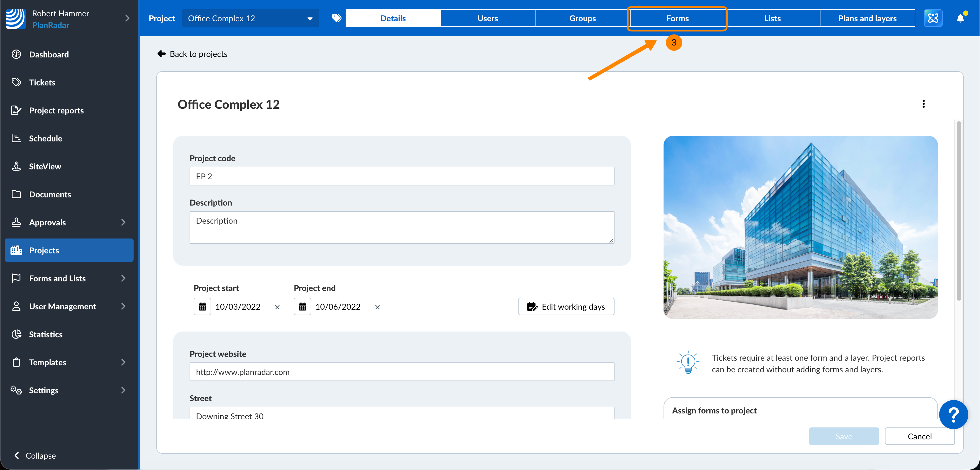Expand the account menu beside Robert Hammer
980x470 pixels.
point(127,18)
